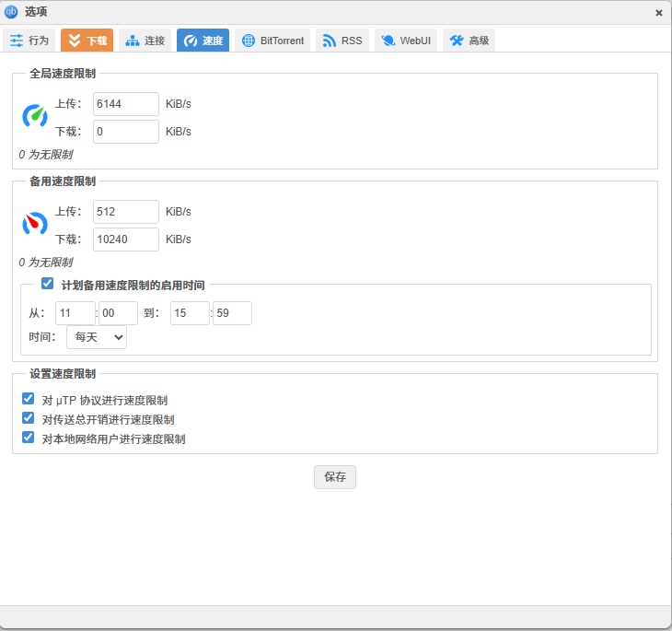Go to the BitTorrent tab
672x631 pixels.
[x=272, y=41]
